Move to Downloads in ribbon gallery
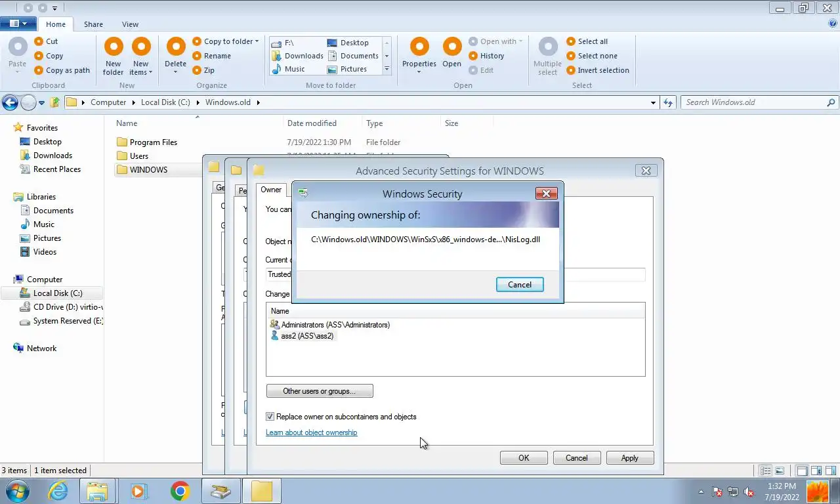This screenshot has height=504, width=840. (297, 56)
